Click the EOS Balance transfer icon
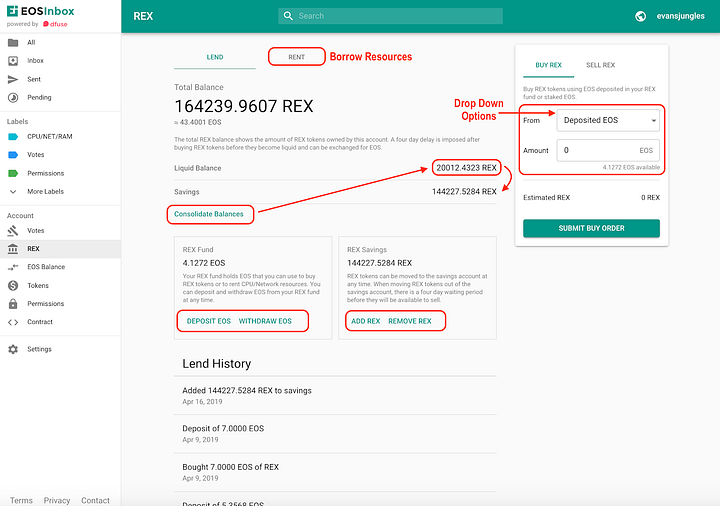Viewport: 720px width, 506px height. pos(13,267)
